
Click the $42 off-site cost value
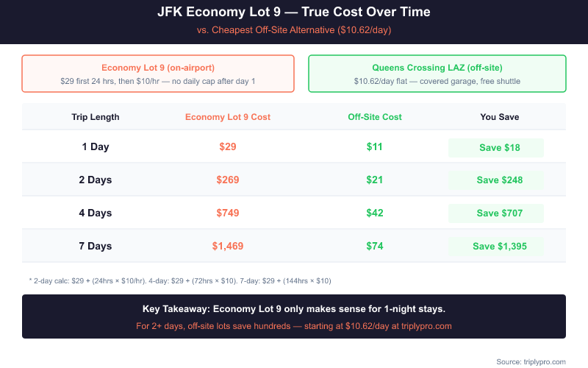tap(375, 213)
